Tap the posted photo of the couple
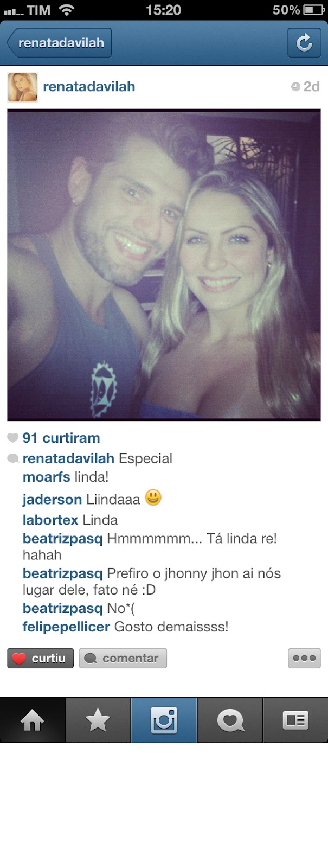This screenshot has width=328, height=868. (164, 265)
